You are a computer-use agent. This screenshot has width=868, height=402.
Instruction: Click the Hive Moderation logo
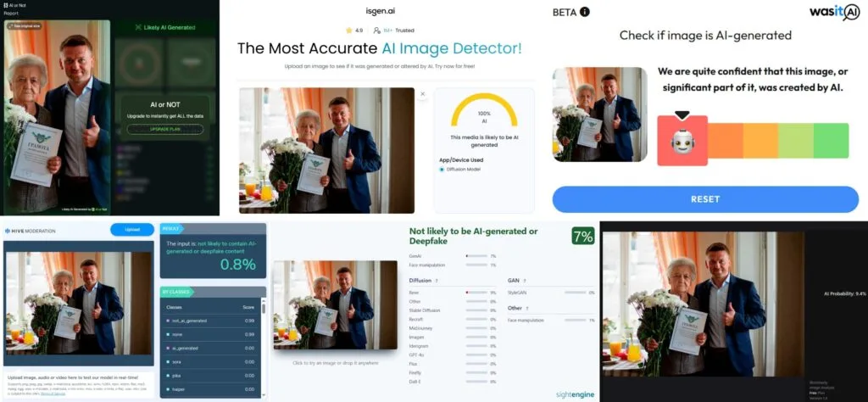tap(31, 231)
